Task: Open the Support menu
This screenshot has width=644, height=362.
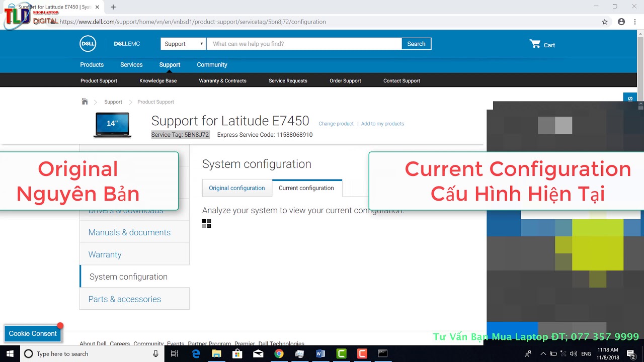Action: [x=170, y=65]
